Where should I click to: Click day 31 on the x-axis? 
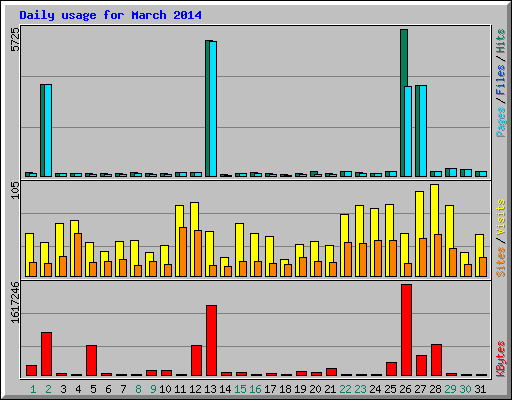480,389
